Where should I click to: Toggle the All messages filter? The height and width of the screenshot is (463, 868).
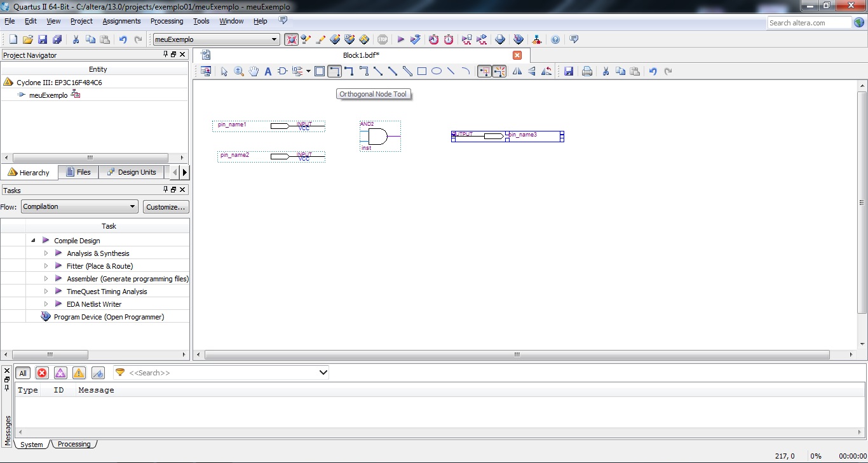(x=23, y=373)
